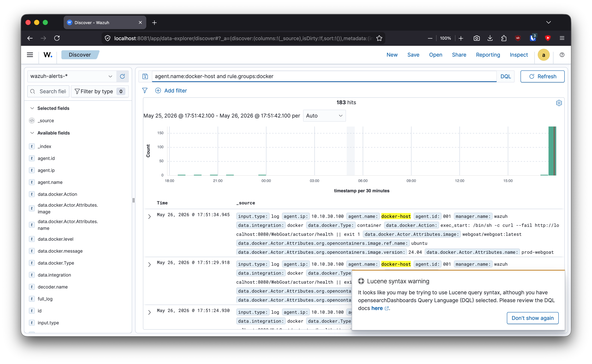
Task: Expand the 17:51:29.918 log row
Action: coord(149,264)
